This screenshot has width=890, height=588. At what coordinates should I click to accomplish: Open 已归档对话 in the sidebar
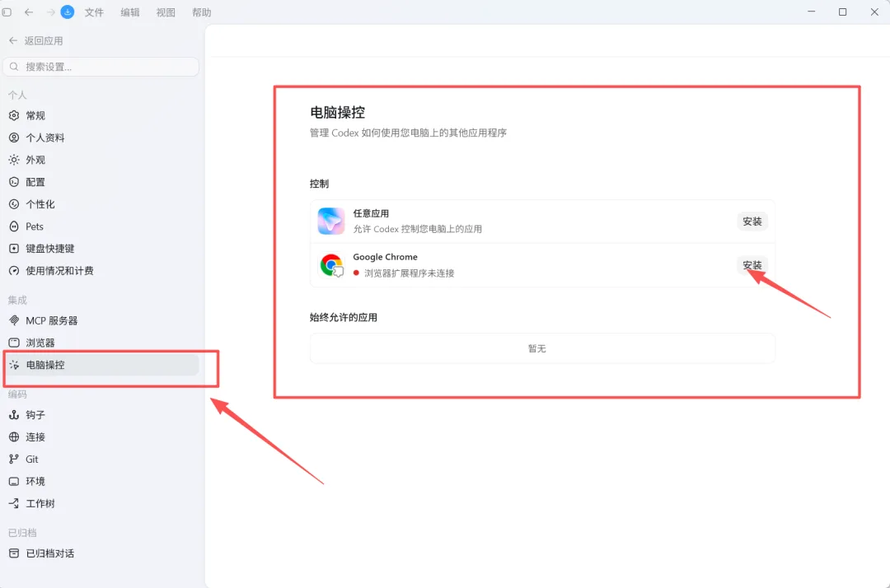coord(101,553)
